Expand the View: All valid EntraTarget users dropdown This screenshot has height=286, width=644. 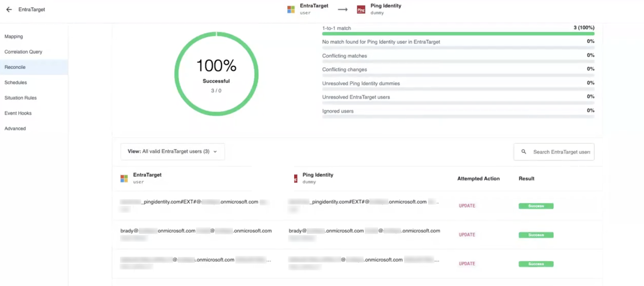point(172,151)
